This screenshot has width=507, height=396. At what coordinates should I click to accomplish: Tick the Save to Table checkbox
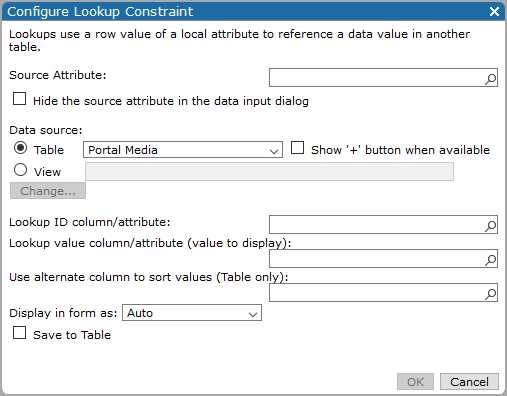pyautogui.click(x=20, y=333)
